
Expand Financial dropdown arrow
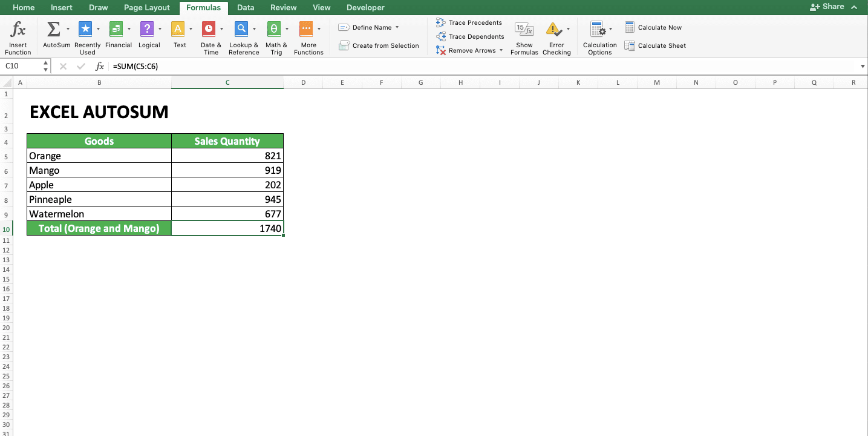[129, 29]
